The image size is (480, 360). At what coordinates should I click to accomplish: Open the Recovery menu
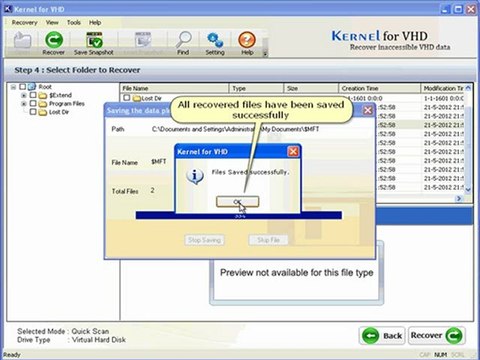24,22
